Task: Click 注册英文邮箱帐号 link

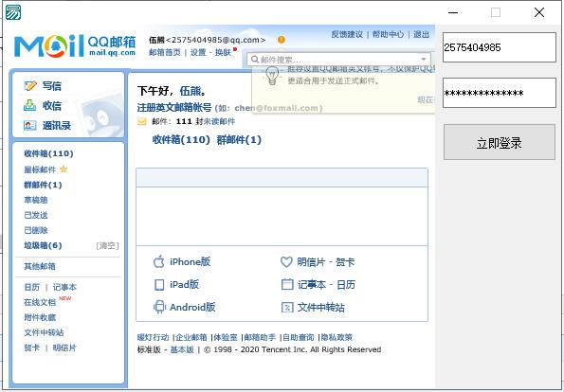Action: [174, 107]
